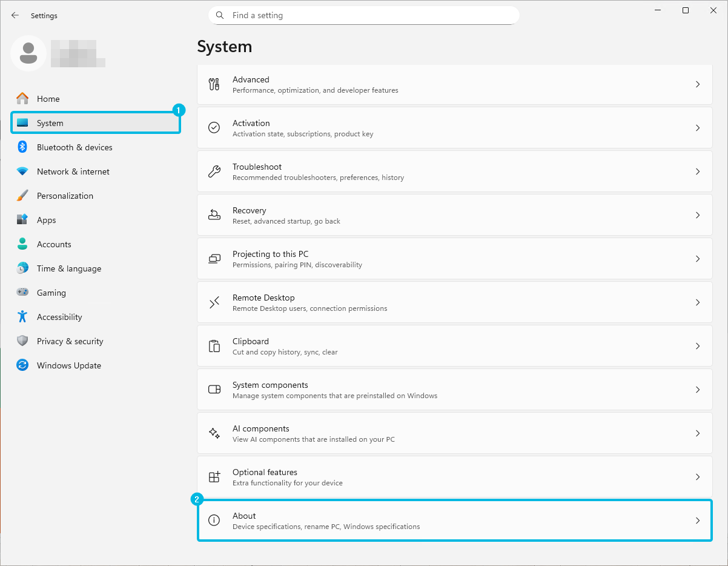Expand the System components chevron
The image size is (728, 566).
click(698, 390)
